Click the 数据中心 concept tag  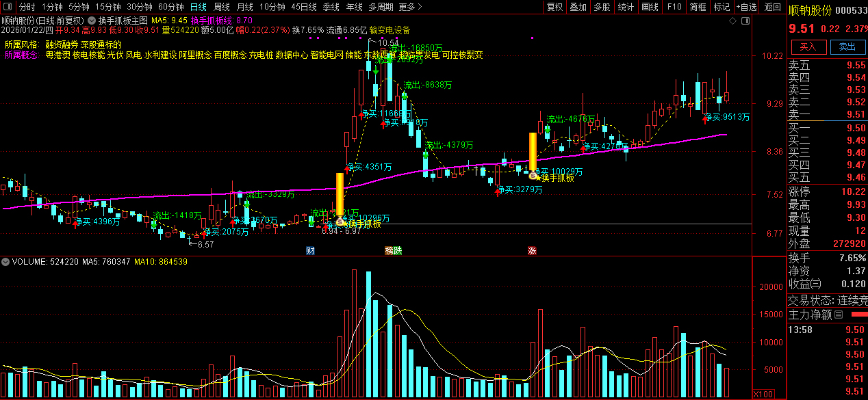(292, 54)
